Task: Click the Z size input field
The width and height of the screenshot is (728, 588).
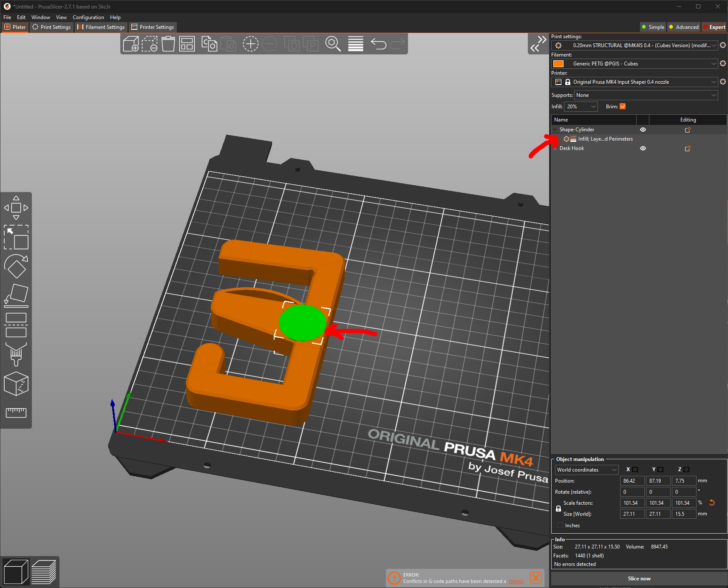Action: tap(684, 514)
